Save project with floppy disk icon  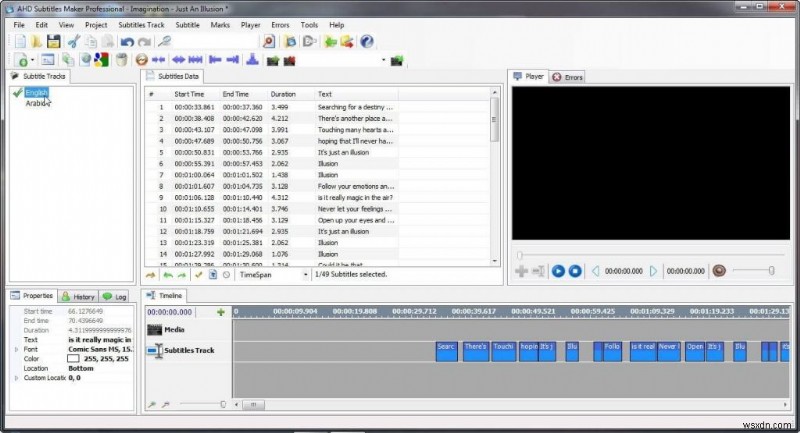pos(54,42)
